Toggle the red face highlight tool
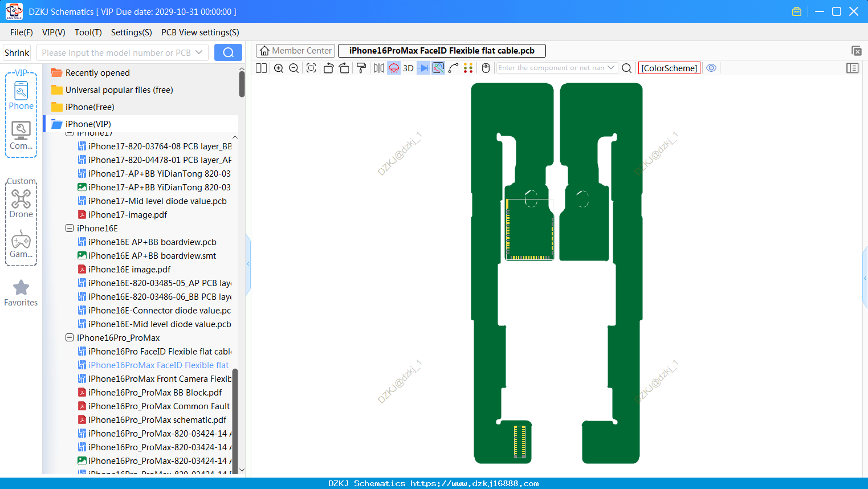This screenshot has height=489, width=868. click(x=394, y=68)
